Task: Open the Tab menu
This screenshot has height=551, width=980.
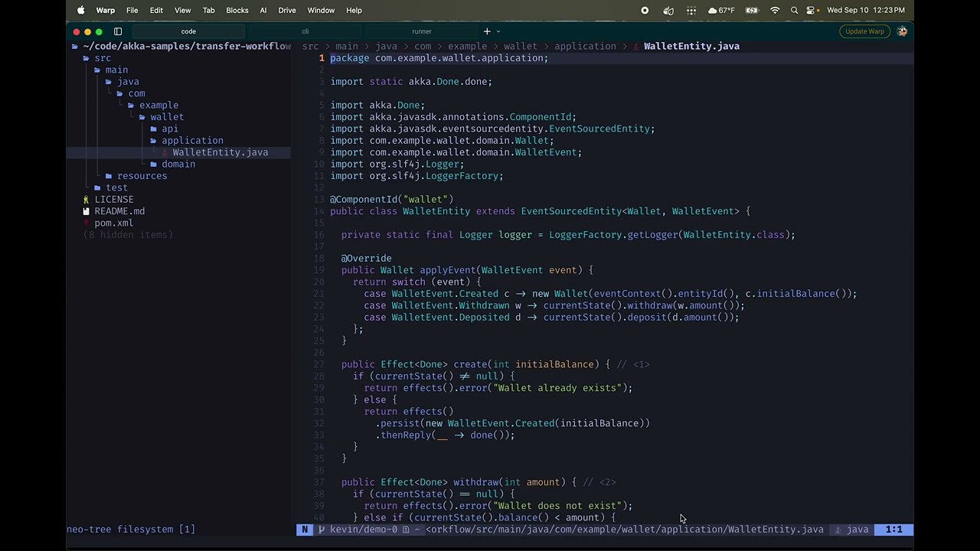Action: pos(208,10)
